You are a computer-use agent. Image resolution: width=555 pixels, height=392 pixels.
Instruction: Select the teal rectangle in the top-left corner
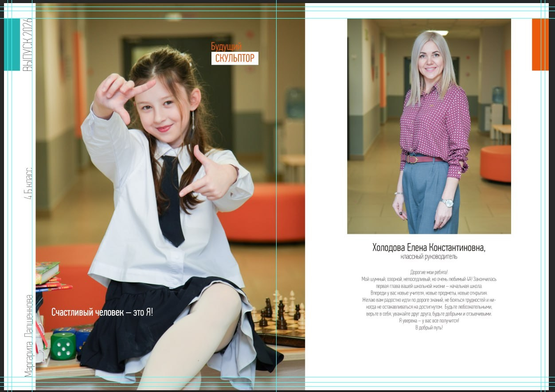(x=12, y=44)
